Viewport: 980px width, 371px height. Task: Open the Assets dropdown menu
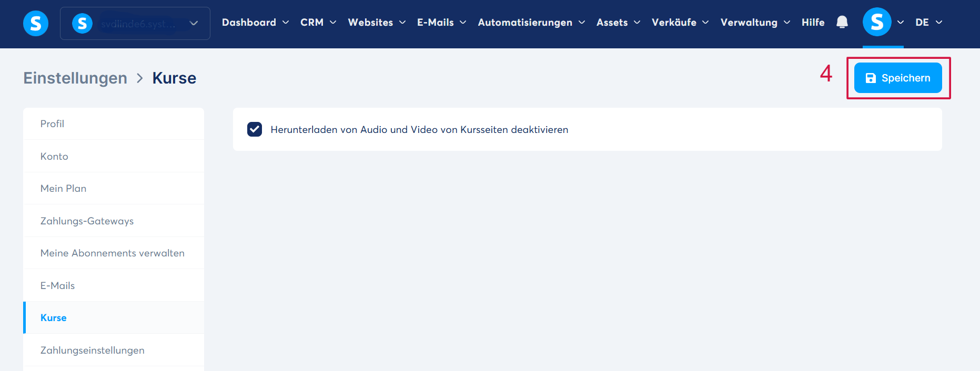pos(619,22)
